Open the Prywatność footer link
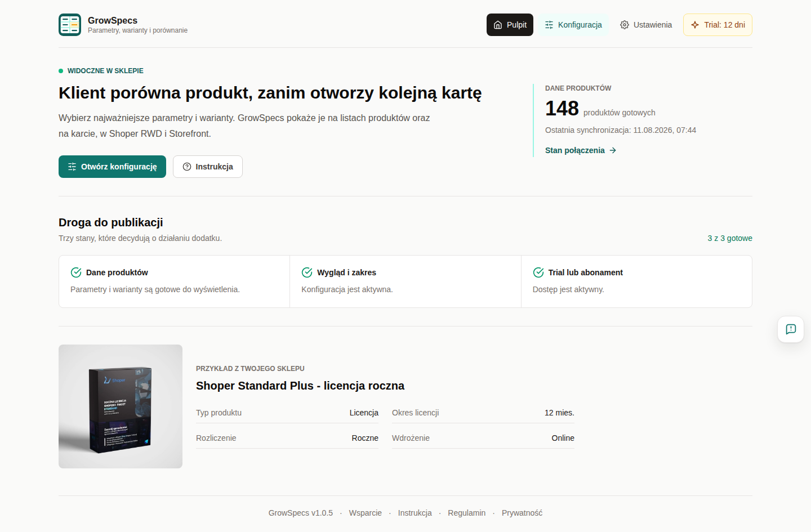 click(522, 513)
